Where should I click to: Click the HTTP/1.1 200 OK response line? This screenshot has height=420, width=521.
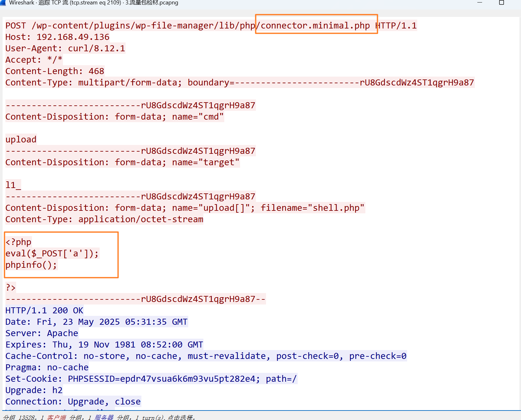click(x=44, y=310)
